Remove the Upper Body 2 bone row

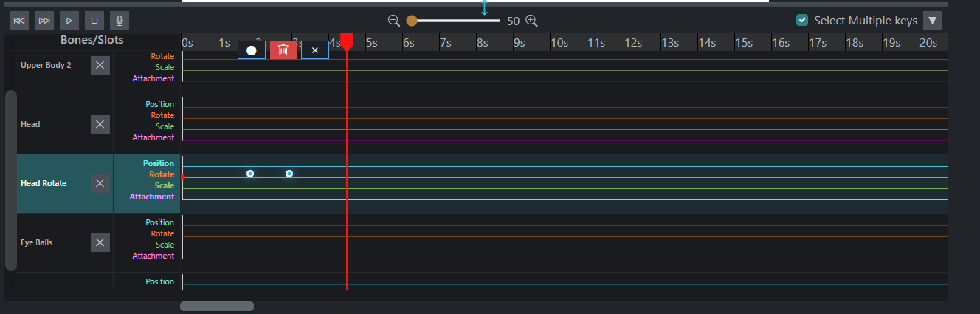[100, 65]
